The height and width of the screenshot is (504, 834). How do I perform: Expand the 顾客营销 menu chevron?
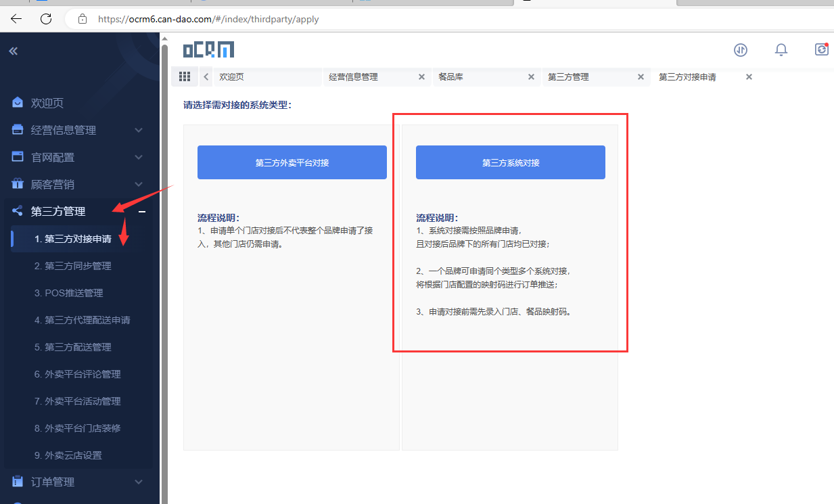click(x=139, y=184)
